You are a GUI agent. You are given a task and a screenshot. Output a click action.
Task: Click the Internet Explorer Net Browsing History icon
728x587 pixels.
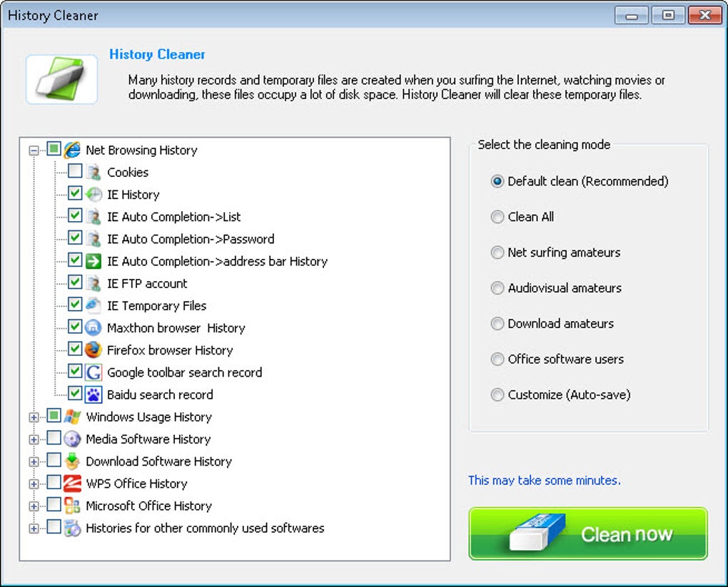(72, 150)
